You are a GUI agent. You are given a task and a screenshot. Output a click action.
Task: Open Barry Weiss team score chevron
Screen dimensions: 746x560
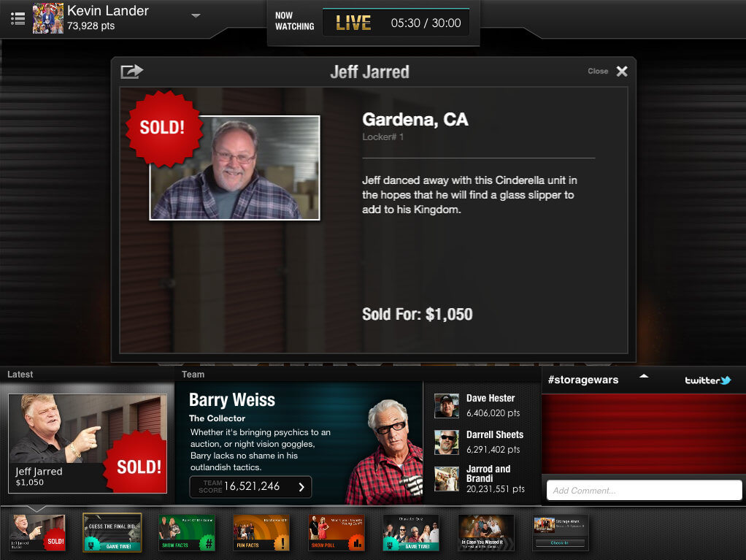point(301,487)
